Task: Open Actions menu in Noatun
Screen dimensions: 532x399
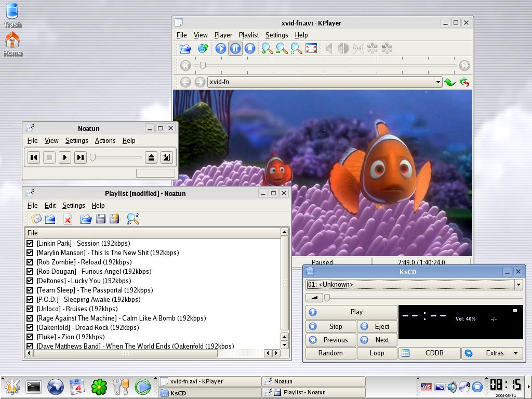Action: pos(105,140)
